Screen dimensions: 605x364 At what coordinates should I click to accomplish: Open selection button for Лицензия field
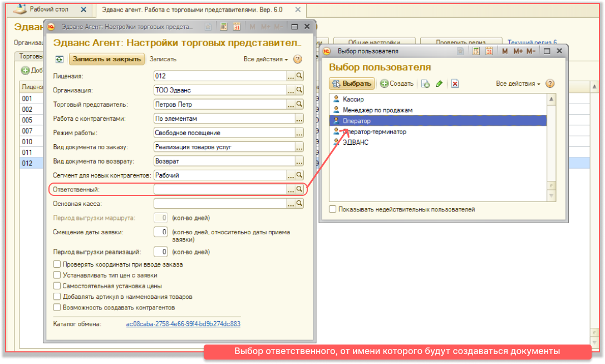pyautogui.click(x=291, y=76)
